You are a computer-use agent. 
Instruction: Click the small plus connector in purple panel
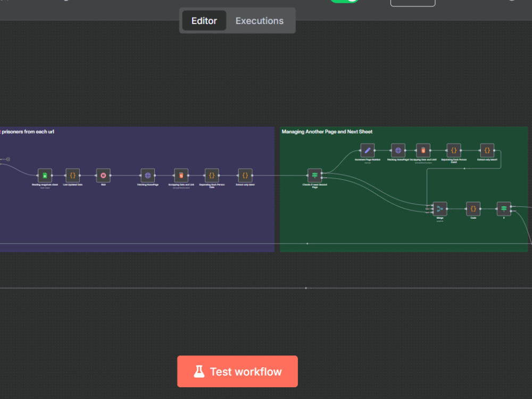click(x=8, y=159)
